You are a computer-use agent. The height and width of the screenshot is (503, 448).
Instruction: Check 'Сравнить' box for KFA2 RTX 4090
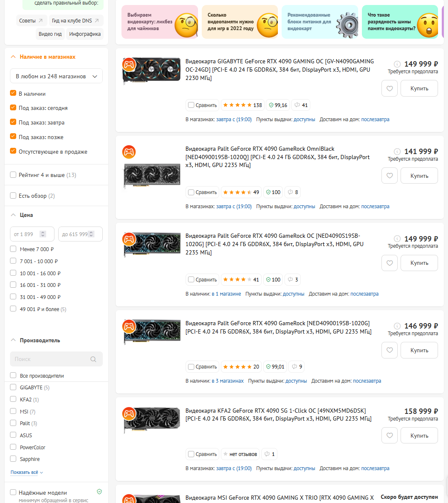tap(191, 454)
